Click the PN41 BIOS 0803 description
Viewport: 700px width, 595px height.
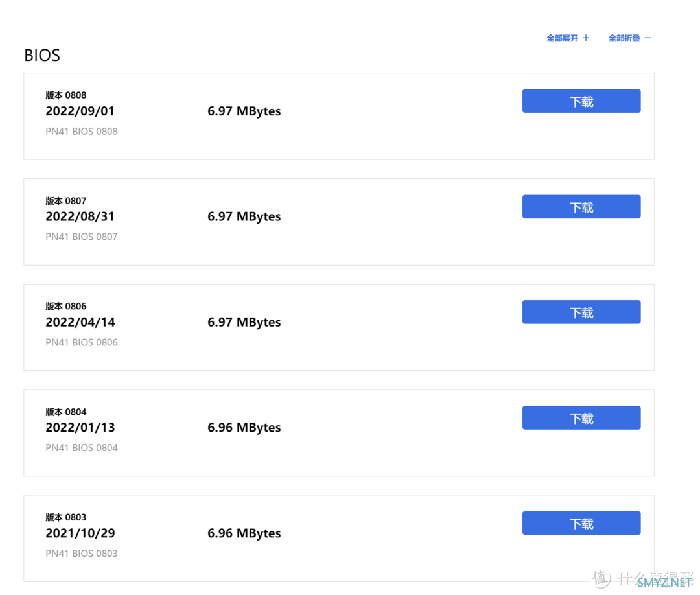pyautogui.click(x=82, y=554)
